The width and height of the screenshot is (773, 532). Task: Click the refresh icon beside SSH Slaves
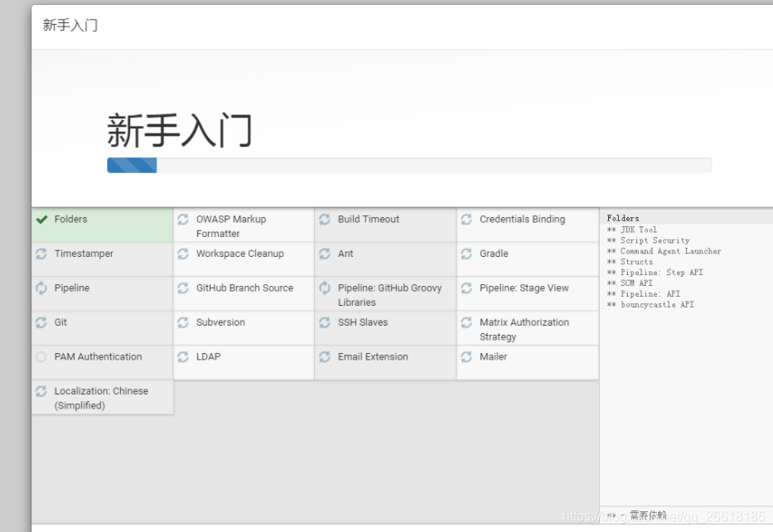click(x=325, y=322)
